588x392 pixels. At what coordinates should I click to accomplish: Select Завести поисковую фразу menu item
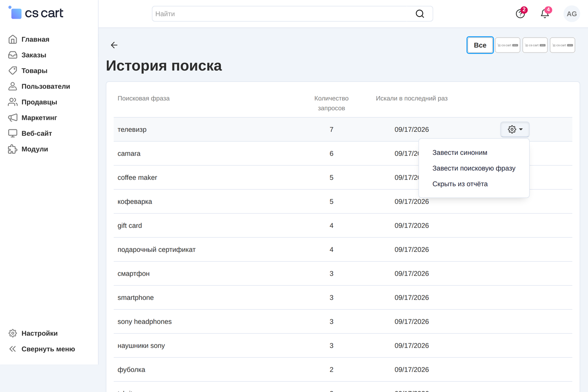474,168
